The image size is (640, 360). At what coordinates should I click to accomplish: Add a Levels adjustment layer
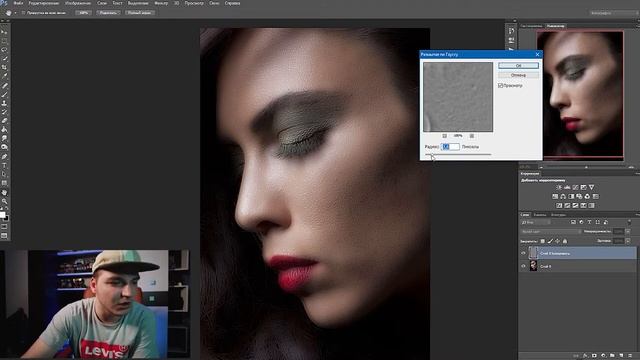coord(567,187)
